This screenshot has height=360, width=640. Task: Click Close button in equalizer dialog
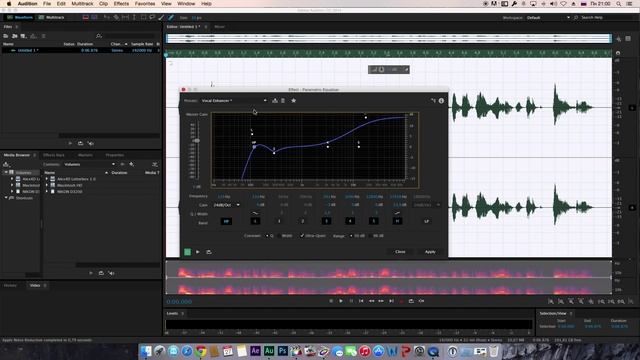[x=400, y=252]
